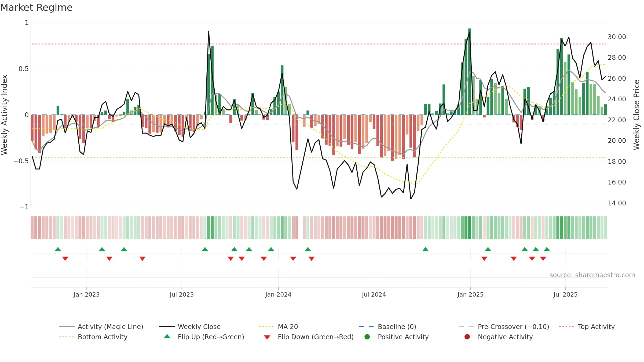Click the Weekly Activity Index axis title

[5, 115]
